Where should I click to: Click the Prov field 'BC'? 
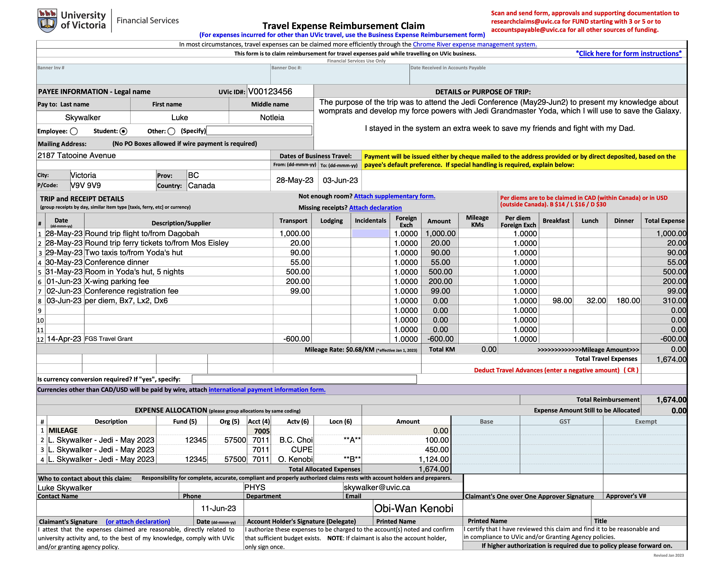click(x=228, y=175)
